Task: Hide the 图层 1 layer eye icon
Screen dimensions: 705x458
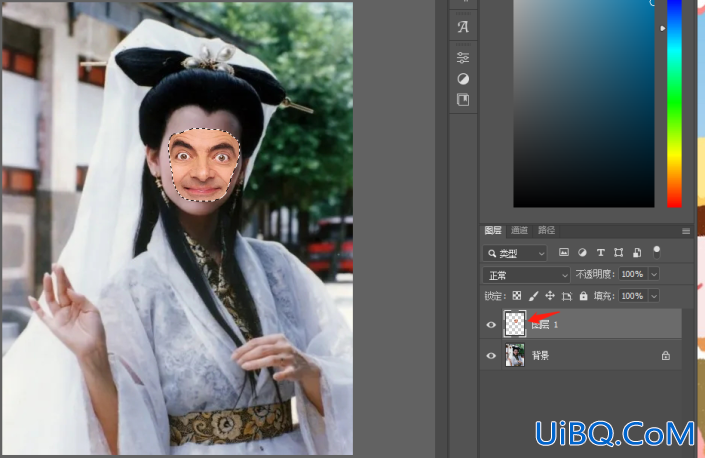Action: pos(491,325)
